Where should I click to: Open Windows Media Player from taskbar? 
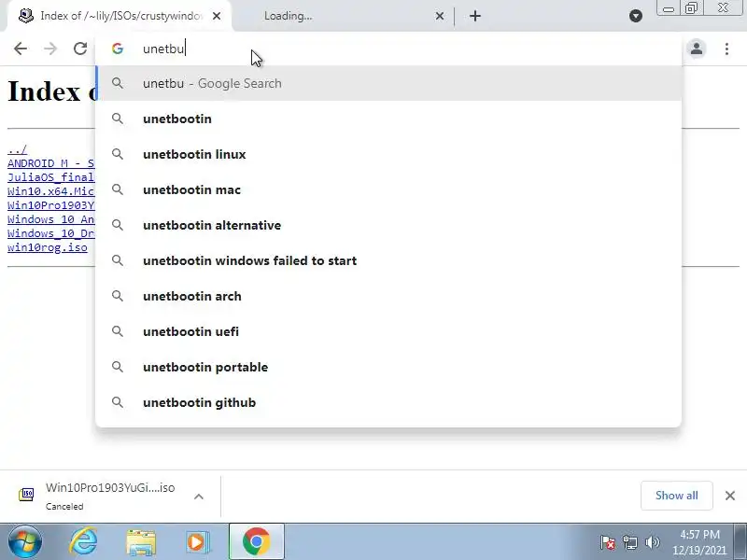(x=198, y=542)
